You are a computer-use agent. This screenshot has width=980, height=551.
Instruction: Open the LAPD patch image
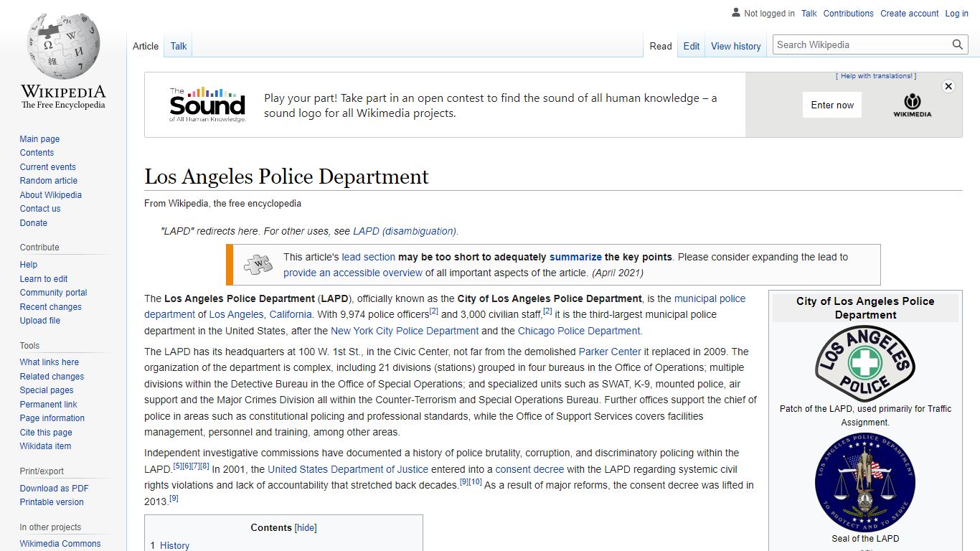(x=865, y=363)
